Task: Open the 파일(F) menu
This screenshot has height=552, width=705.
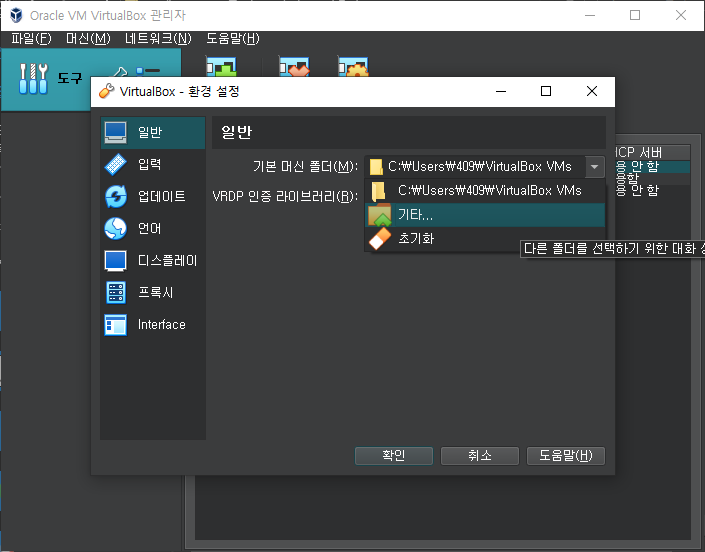Action: pos(31,39)
